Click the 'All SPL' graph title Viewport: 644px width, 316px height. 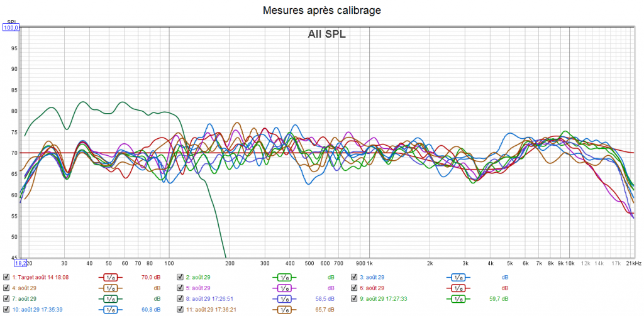point(326,35)
